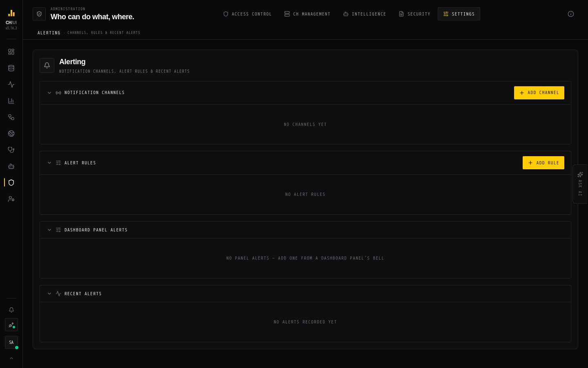The image size is (588, 368).
Task: Click the shield administration icon in sidebar
Action: 11,183
